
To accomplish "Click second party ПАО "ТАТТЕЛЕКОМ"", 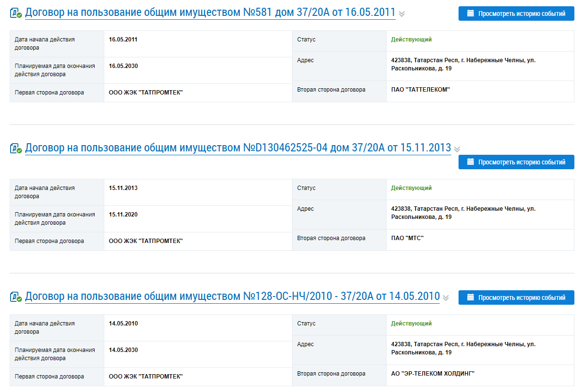I will click(x=420, y=90).
